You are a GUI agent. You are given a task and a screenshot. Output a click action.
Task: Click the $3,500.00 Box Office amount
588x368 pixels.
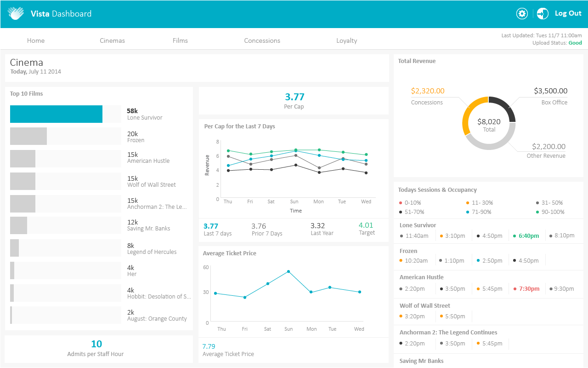(x=550, y=91)
